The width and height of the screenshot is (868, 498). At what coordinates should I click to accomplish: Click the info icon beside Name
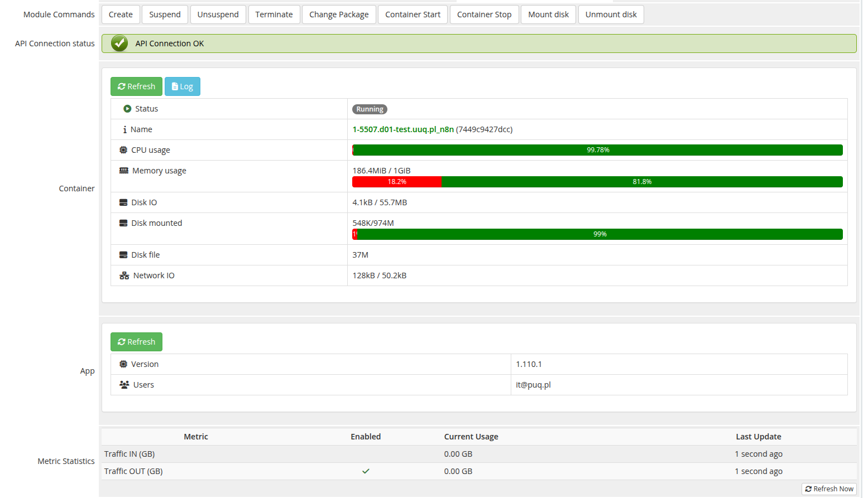pyautogui.click(x=124, y=129)
